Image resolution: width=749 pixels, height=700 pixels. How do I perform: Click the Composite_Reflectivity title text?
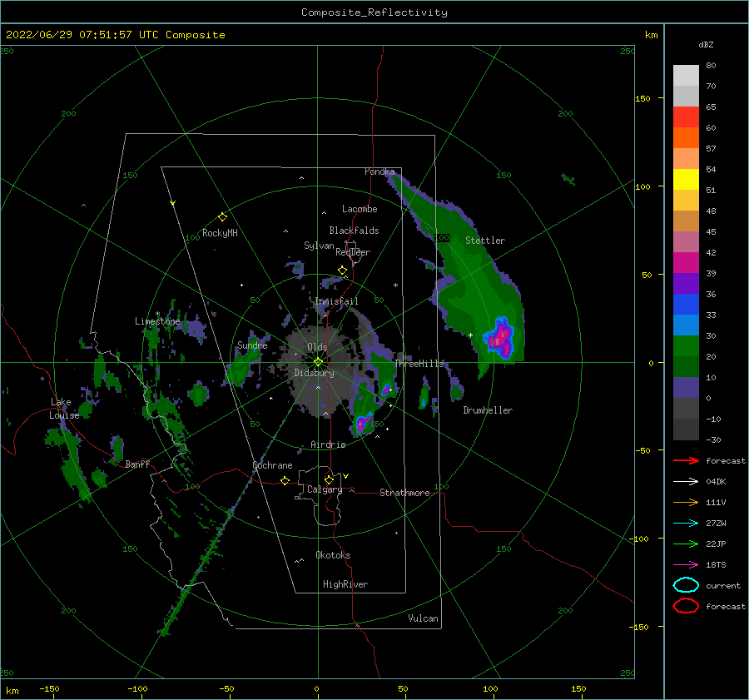374,12
